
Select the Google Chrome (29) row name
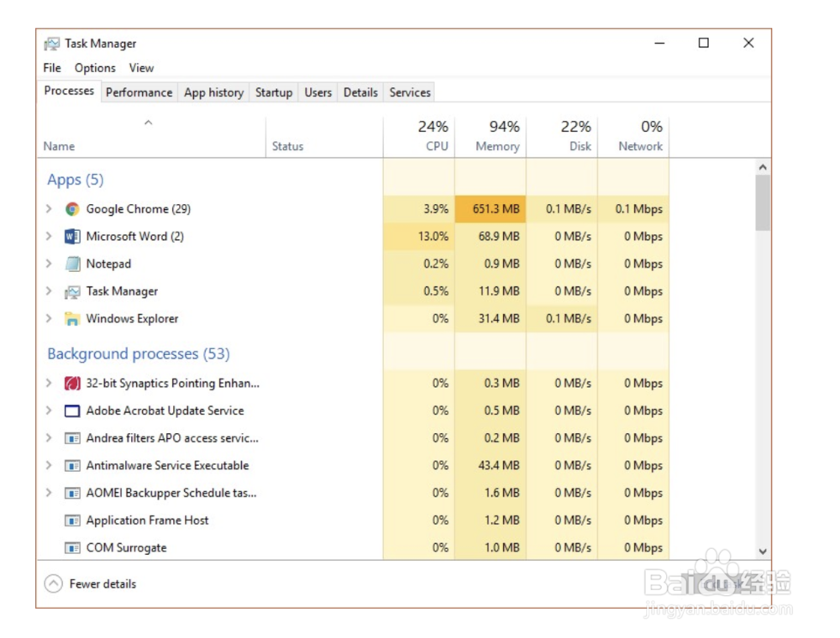[x=139, y=209]
